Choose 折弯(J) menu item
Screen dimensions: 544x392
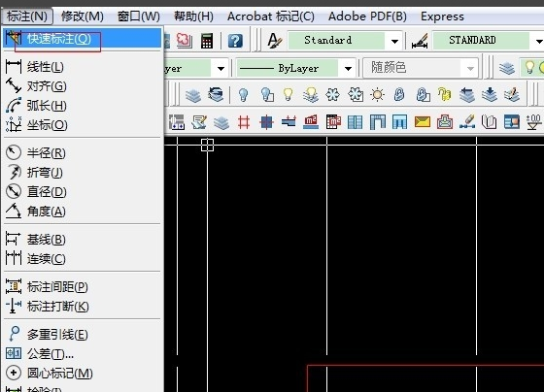pyautogui.click(x=83, y=173)
